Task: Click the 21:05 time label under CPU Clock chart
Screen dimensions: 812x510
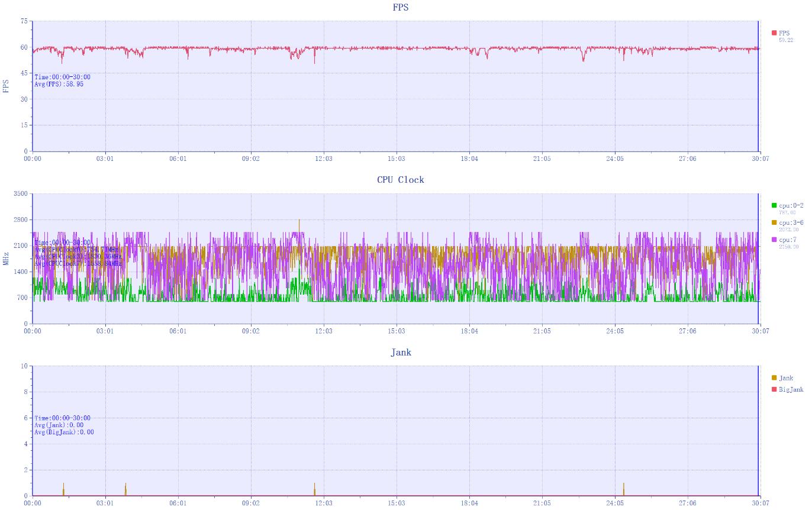Action: 542,331
